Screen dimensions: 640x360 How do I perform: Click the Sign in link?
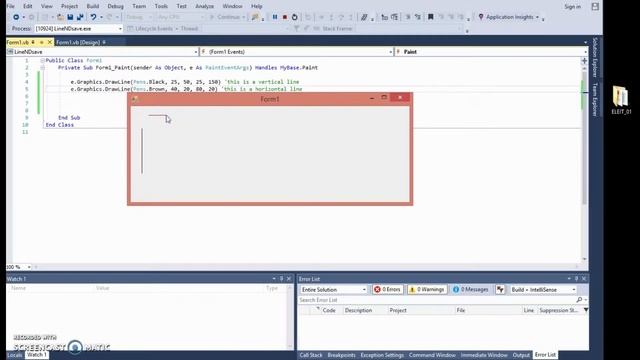click(x=572, y=7)
